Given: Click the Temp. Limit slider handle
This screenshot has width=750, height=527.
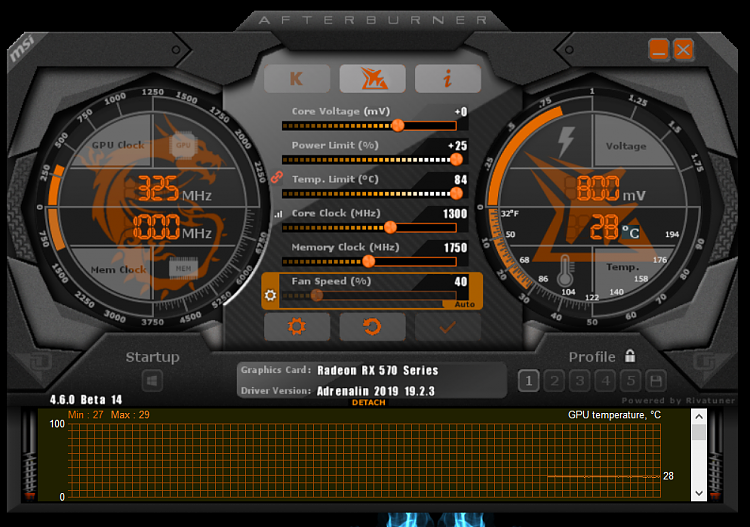Looking at the screenshot, I should point(457,193).
